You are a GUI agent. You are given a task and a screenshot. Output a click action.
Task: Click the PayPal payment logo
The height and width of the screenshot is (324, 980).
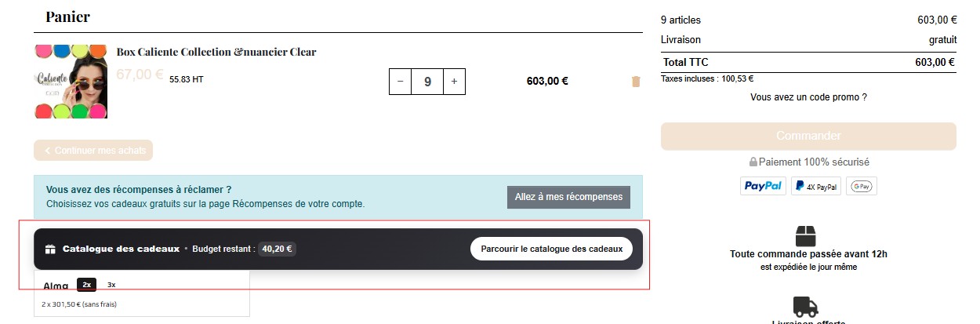click(x=763, y=186)
